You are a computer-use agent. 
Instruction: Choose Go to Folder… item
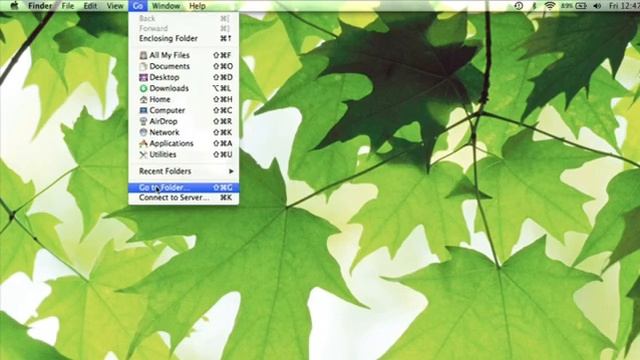(184, 188)
